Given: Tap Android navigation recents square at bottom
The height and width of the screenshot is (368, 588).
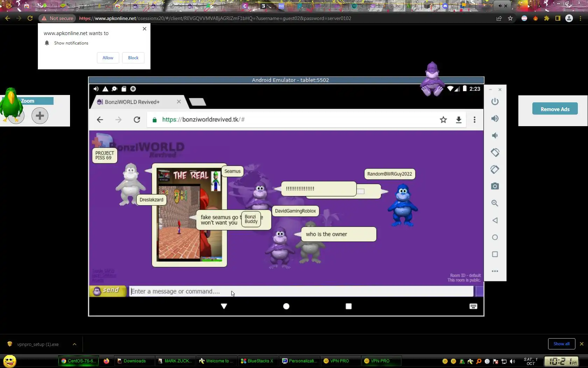Looking at the screenshot, I should (349, 306).
